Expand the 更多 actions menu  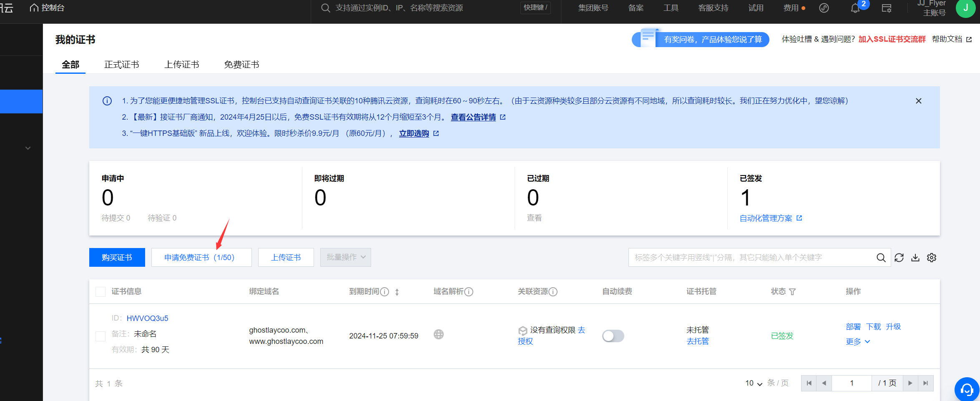point(858,342)
